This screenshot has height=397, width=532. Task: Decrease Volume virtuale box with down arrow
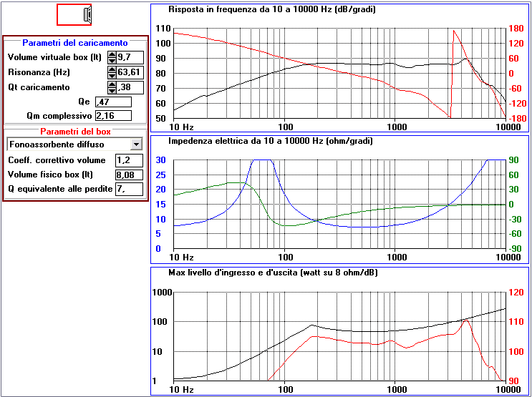click(x=112, y=61)
